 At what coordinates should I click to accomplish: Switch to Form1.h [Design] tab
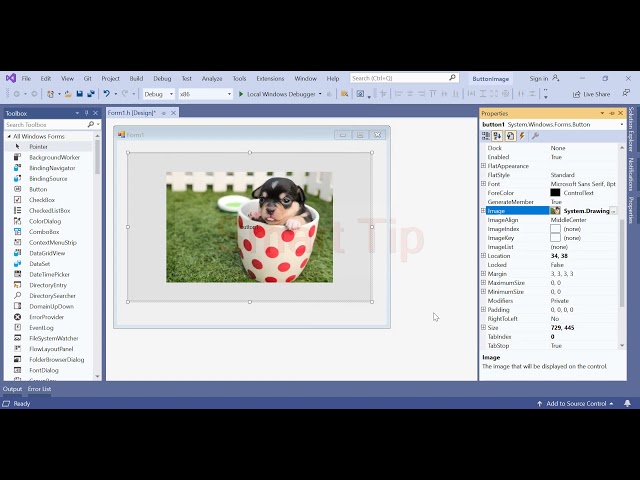[131, 113]
